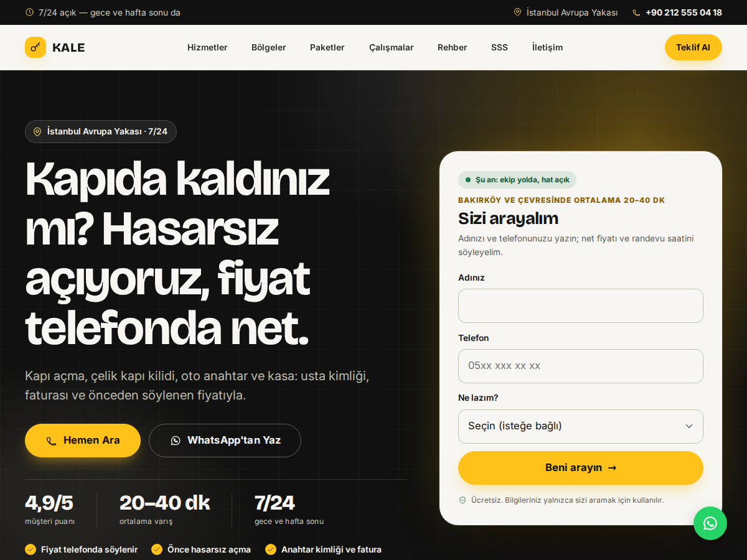747x560 pixels.
Task: Go to the SSS page
Action: tap(499, 47)
